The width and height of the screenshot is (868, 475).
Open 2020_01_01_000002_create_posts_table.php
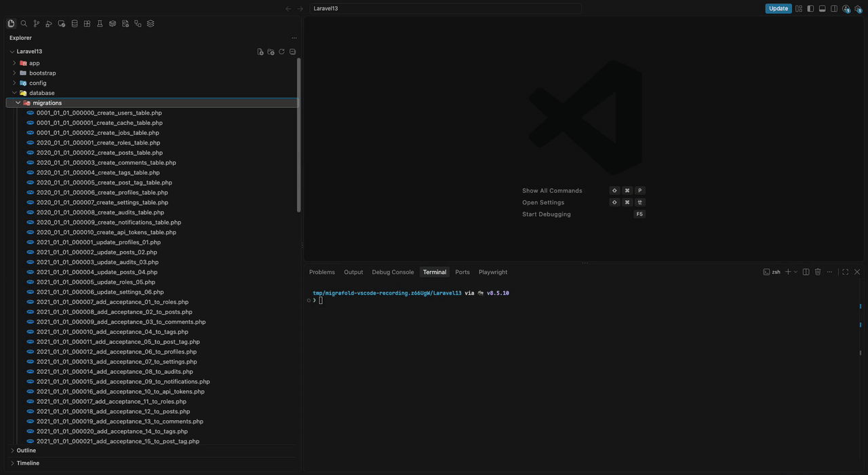tap(100, 153)
